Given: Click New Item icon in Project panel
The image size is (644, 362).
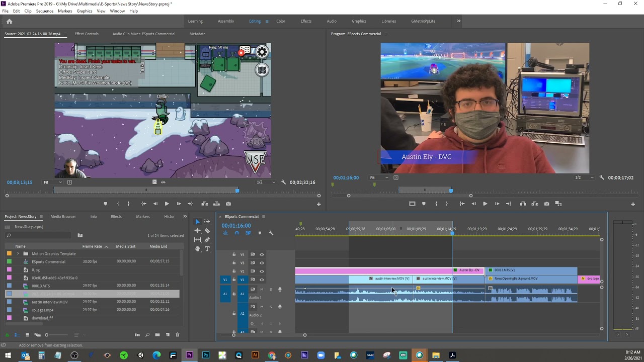Looking at the screenshot, I should click(x=168, y=335).
